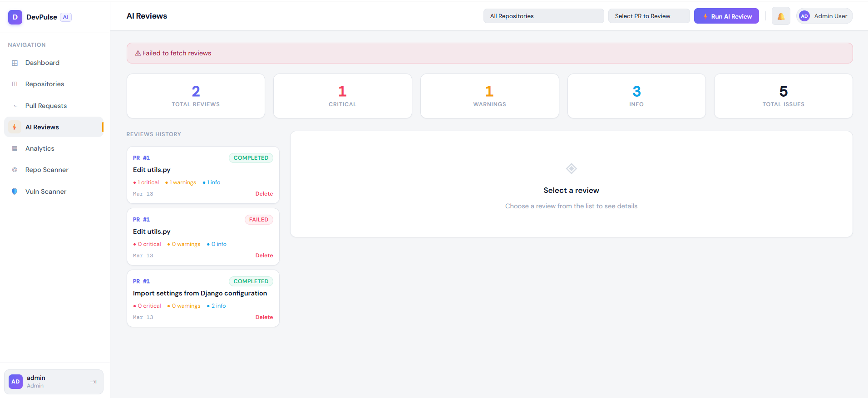Click the Run AI Review button
868x398 pixels.
726,16
